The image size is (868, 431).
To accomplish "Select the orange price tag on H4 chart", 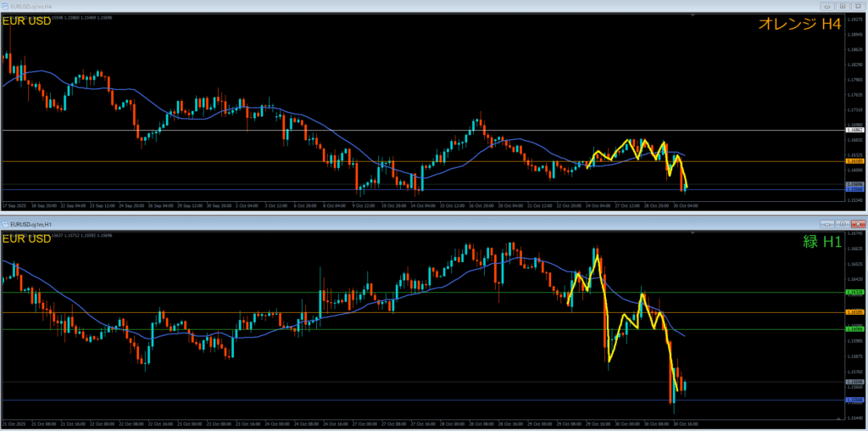I will pyautogui.click(x=854, y=160).
